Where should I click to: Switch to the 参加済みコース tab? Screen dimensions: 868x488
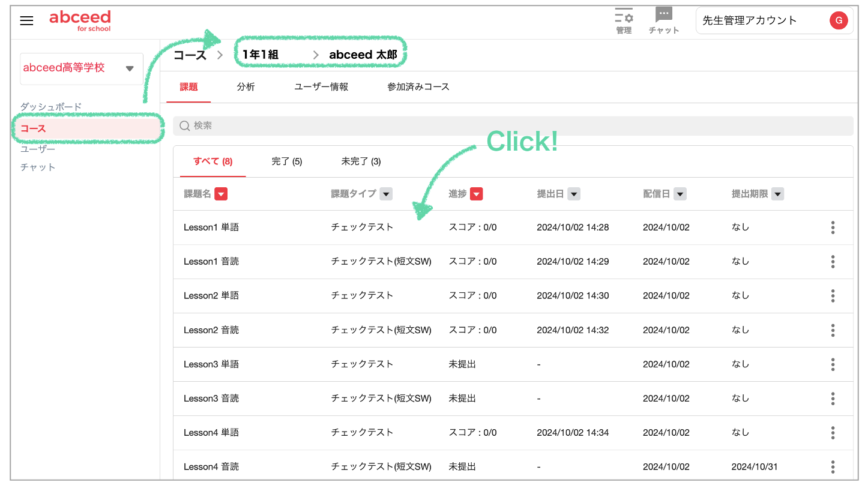tap(418, 87)
